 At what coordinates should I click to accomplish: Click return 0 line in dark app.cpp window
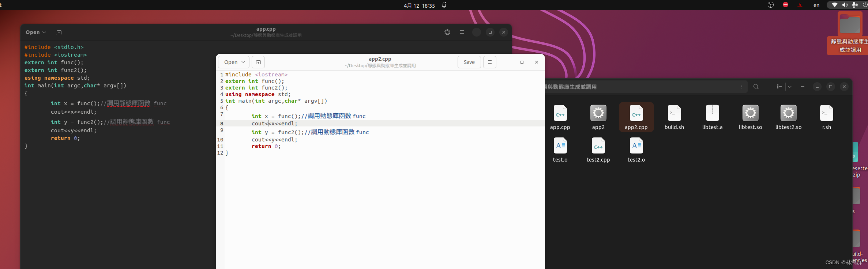click(x=65, y=138)
